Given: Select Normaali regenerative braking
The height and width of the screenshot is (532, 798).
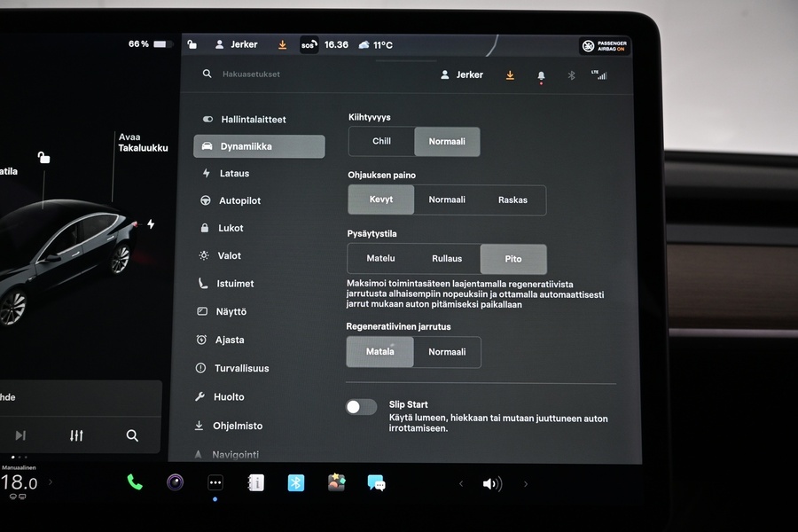Looking at the screenshot, I should [x=447, y=352].
